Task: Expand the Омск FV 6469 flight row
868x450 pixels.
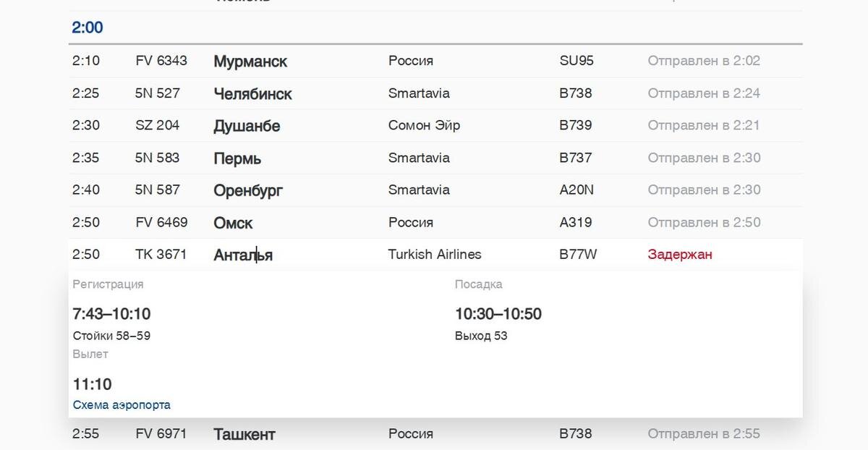Action: [233, 223]
